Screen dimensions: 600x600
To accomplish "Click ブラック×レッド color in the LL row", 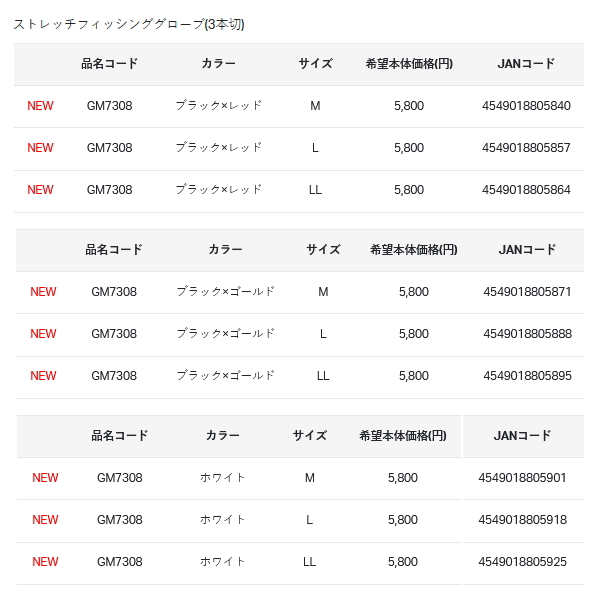I will click(218, 190).
